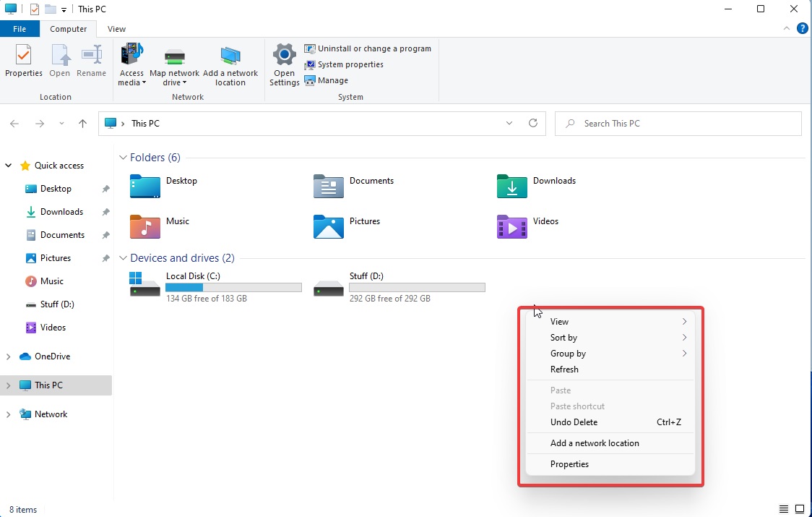Collapse the ribbon with the caret icon

[x=787, y=28]
